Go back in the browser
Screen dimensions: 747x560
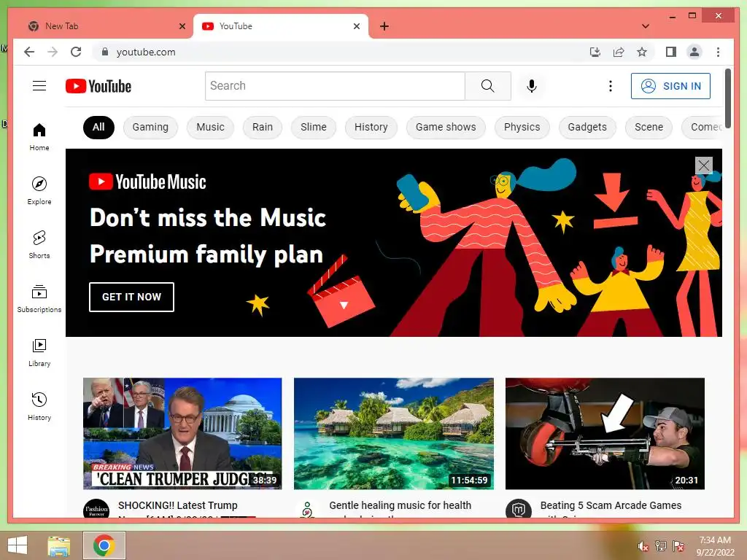point(29,52)
